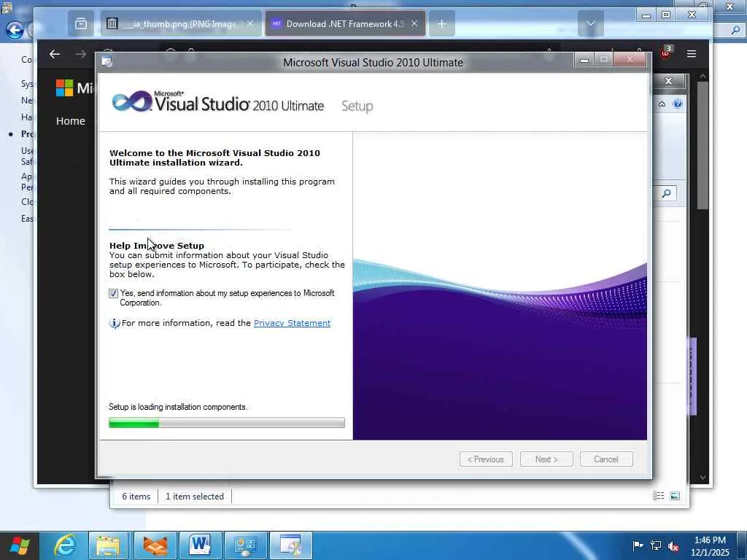Open the list all tabs dropdown
Screen dimensions: 747x560
tap(591, 24)
